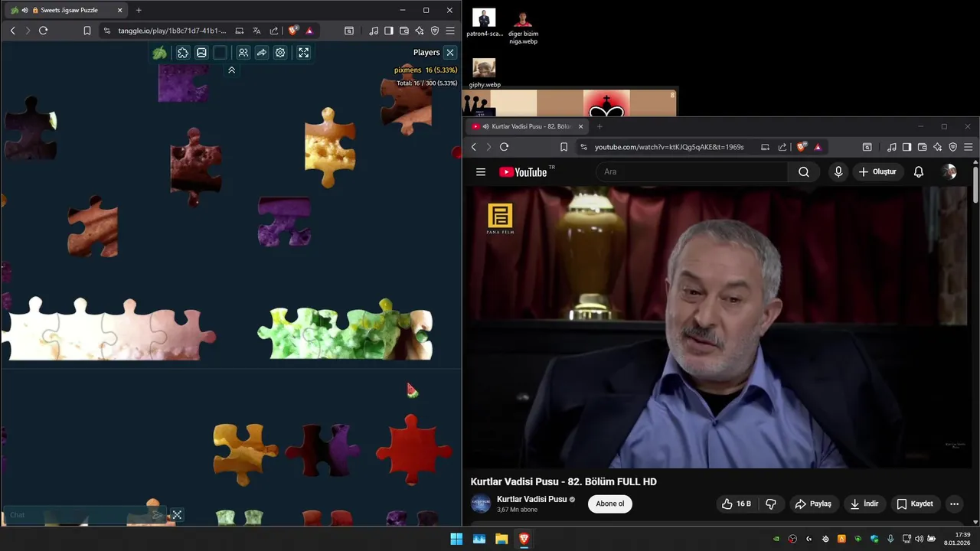Focus the Chat input field
The height and width of the screenshot is (551, 980).
tap(77, 515)
